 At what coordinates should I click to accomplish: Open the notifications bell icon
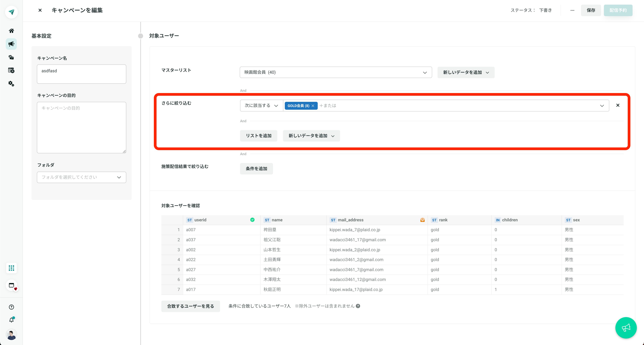click(11, 320)
